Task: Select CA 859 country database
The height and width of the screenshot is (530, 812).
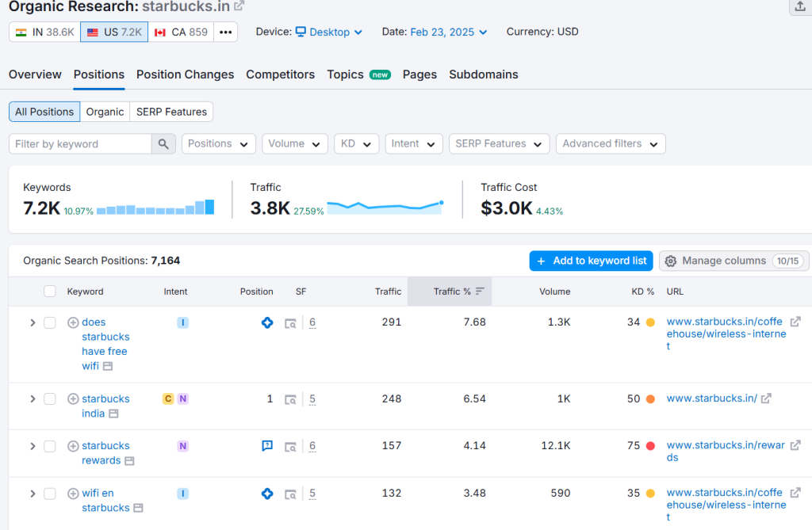Action: coord(181,32)
